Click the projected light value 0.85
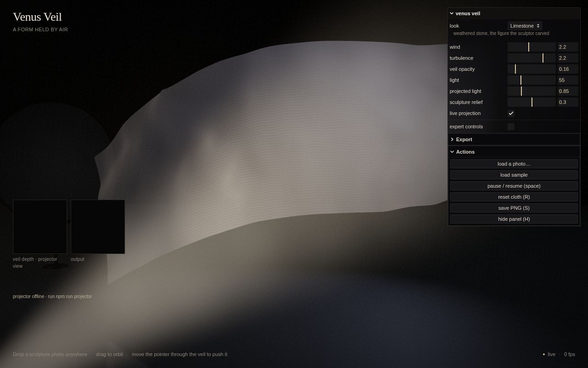 [568, 91]
